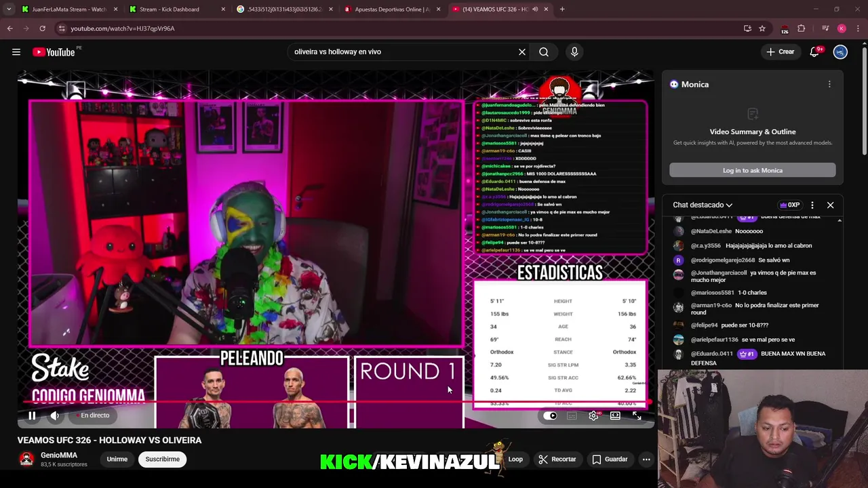Toggle subtitles in the video player
The image size is (868, 488).
click(x=572, y=416)
